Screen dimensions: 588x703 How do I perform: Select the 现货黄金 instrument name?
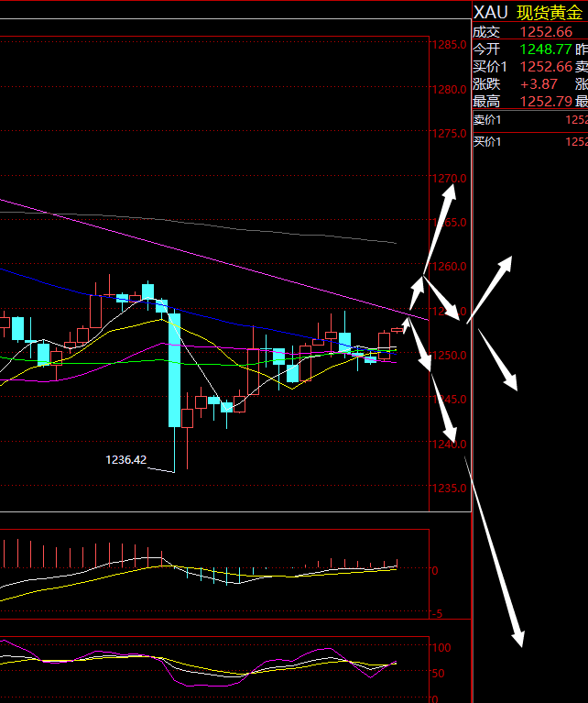(550, 13)
